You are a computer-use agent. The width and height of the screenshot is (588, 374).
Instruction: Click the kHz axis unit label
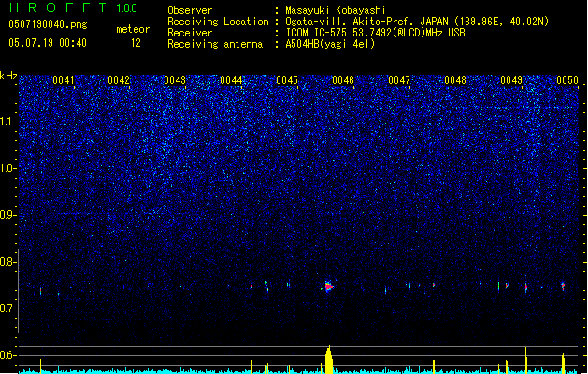tap(8, 76)
